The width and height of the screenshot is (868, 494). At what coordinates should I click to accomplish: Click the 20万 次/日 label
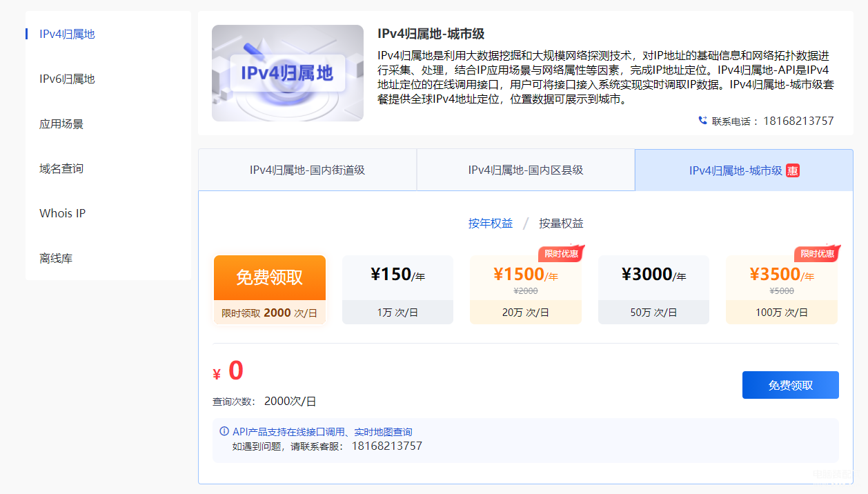pyautogui.click(x=526, y=313)
